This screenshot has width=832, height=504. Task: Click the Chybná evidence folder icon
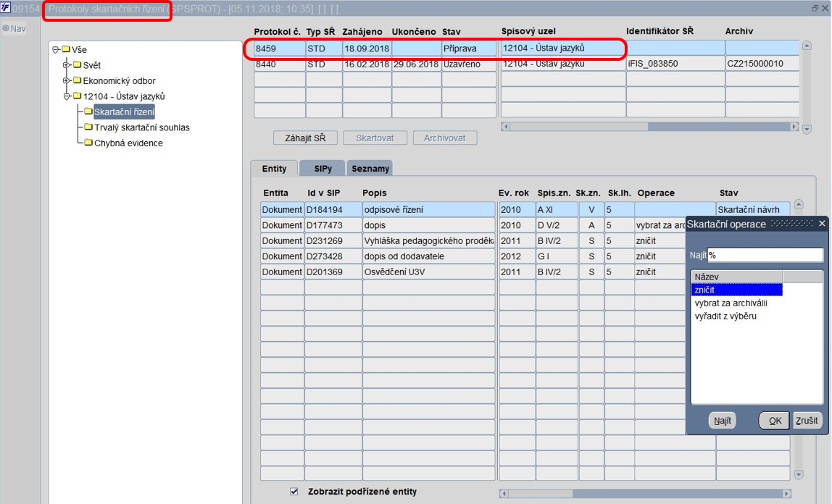coord(88,143)
